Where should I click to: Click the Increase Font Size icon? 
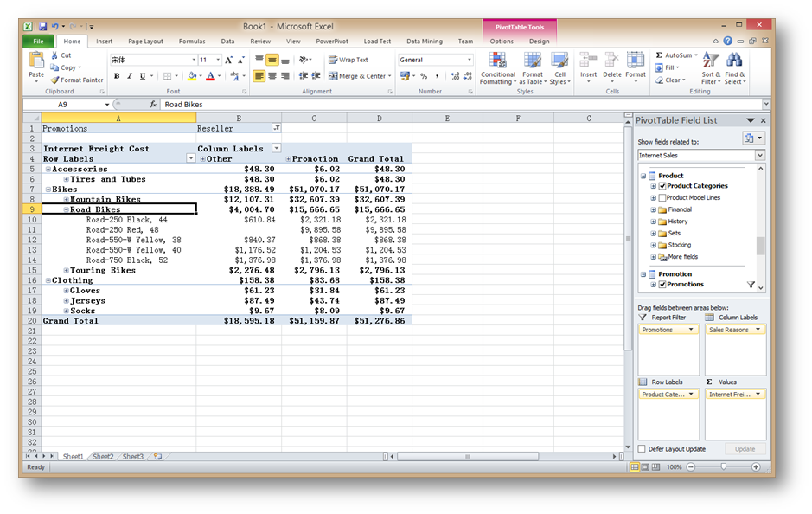[x=228, y=60]
